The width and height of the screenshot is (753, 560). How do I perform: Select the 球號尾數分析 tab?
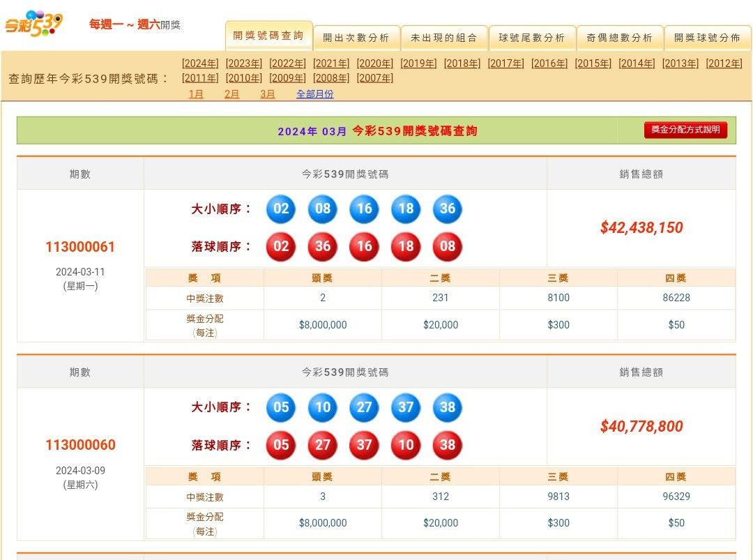532,38
